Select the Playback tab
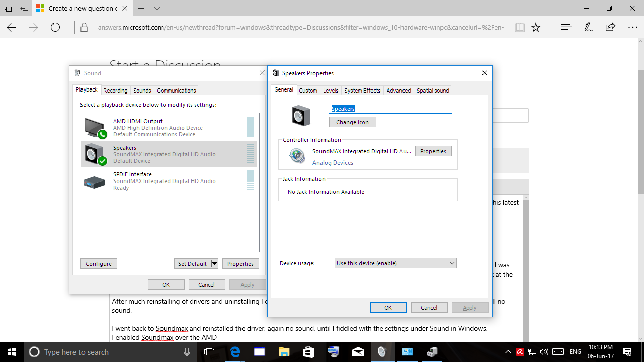The width and height of the screenshot is (644, 362). pyautogui.click(x=87, y=89)
